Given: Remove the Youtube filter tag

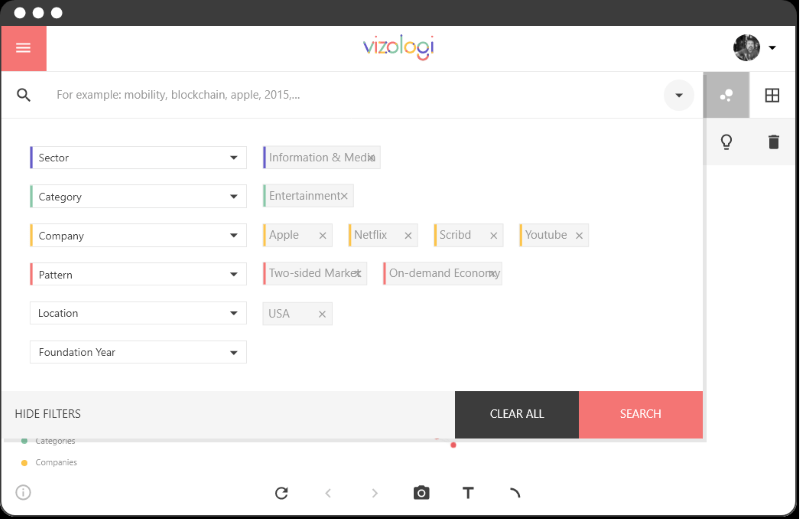Looking at the screenshot, I should point(579,236).
